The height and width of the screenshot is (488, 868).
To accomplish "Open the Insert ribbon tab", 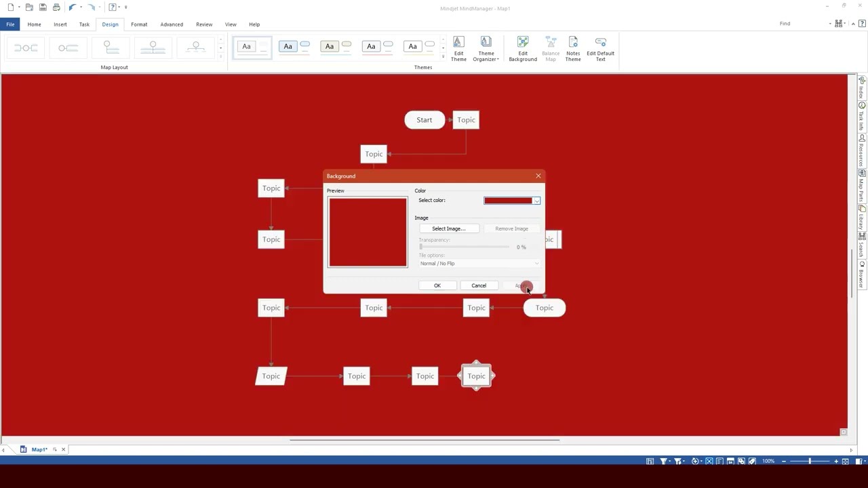I will tap(60, 24).
